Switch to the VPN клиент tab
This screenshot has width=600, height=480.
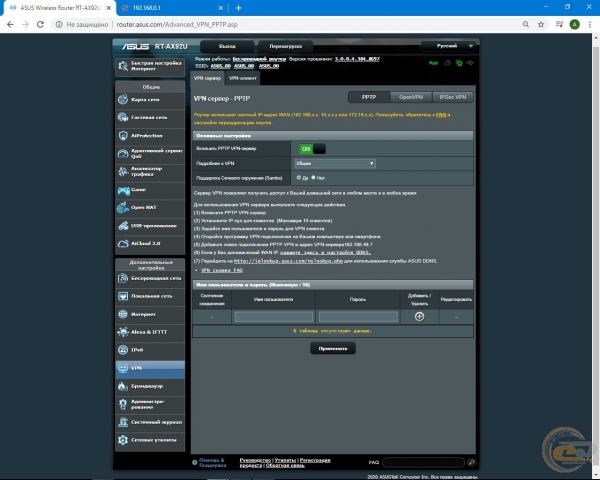pos(243,77)
